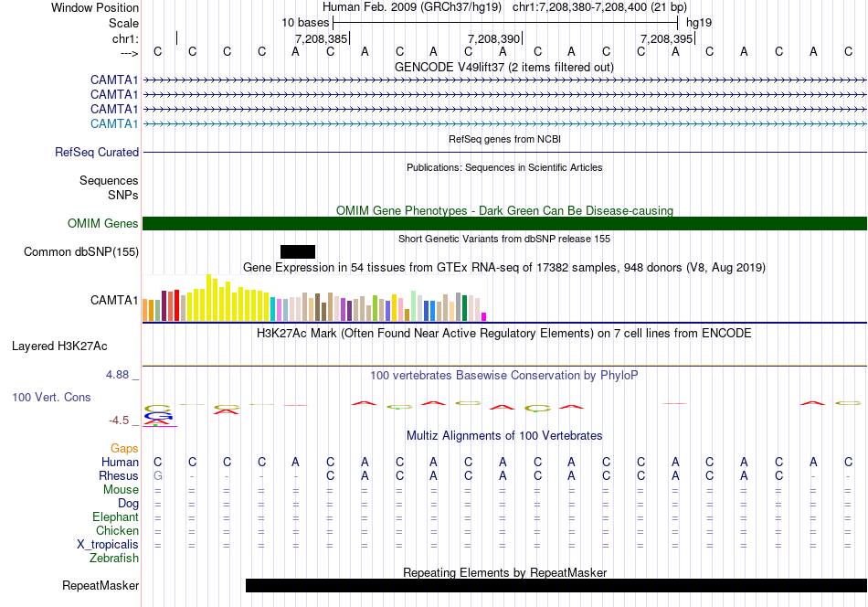Click the 4.88 PhyloP maximum value

click(x=117, y=375)
